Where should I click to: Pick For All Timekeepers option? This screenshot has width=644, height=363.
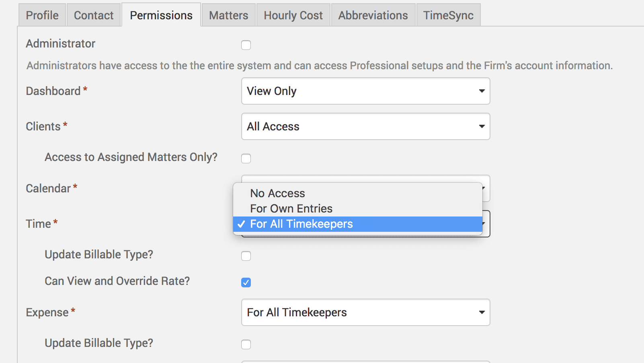click(x=301, y=224)
